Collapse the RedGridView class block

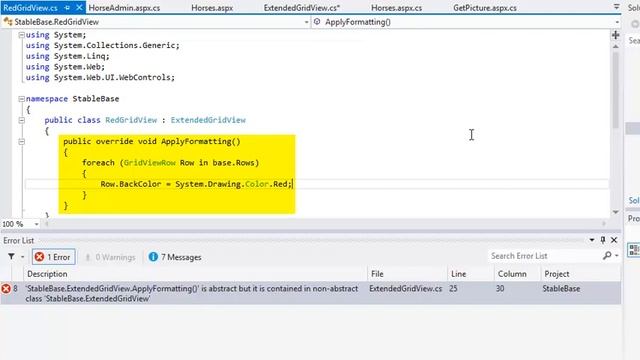tap(21, 120)
